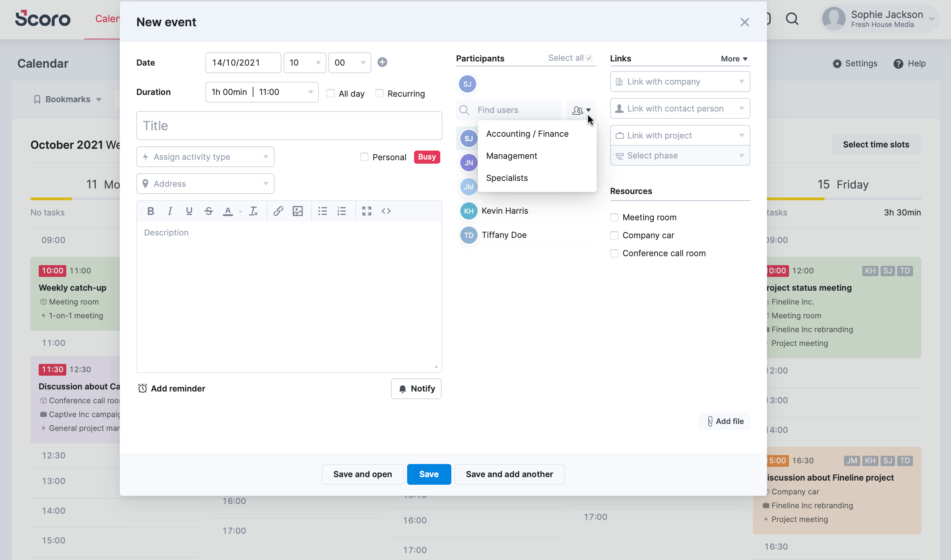Click the Save button
The width and height of the screenshot is (951, 560).
pyautogui.click(x=429, y=474)
